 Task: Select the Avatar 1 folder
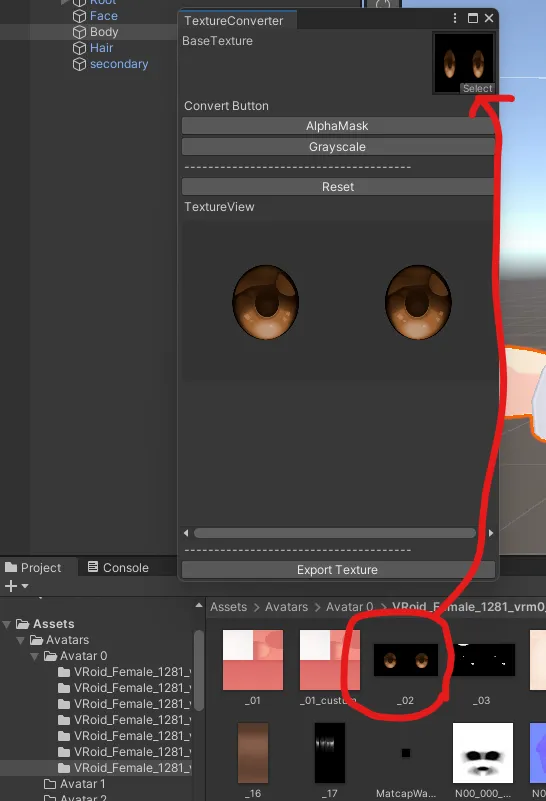pyautogui.click(x=82, y=784)
